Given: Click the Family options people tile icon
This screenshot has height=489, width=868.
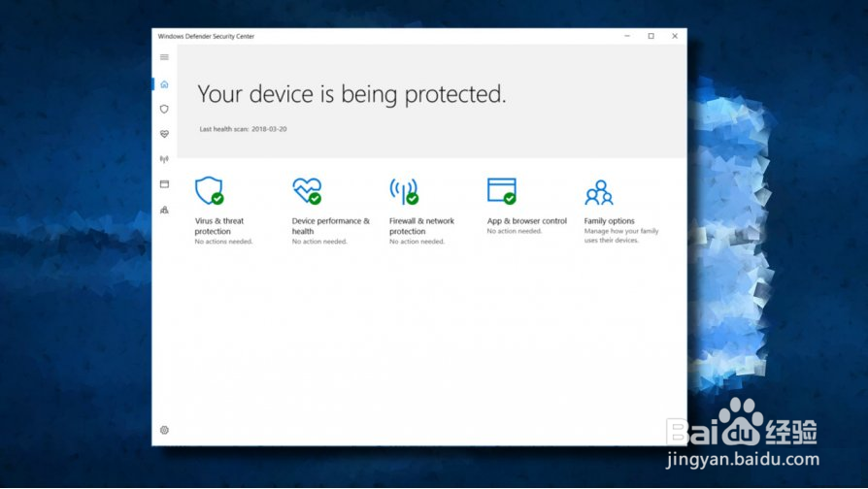Looking at the screenshot, I should 599,192.
